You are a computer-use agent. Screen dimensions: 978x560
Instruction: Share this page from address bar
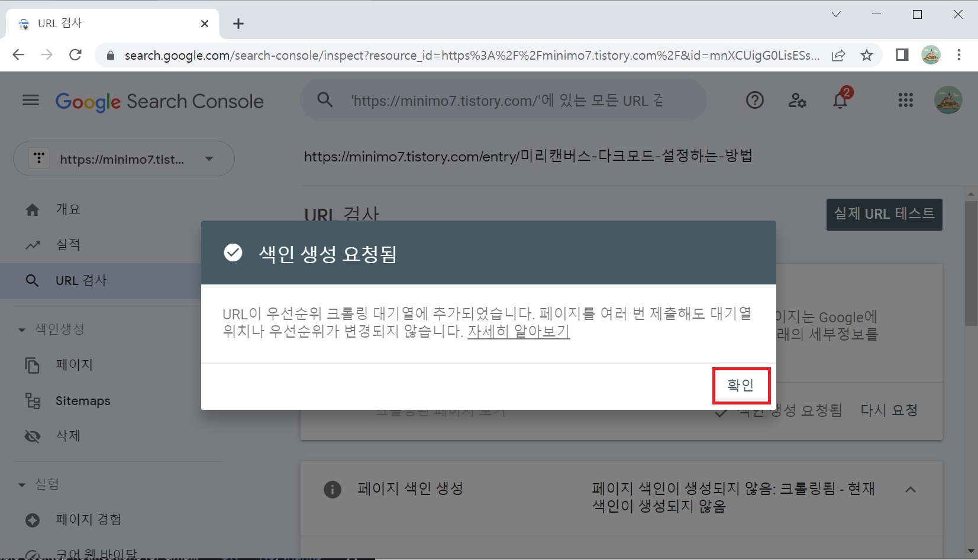[x=838, y=56]
